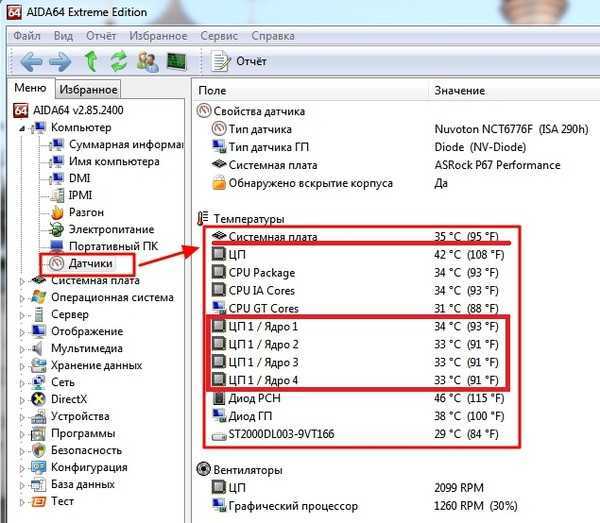Click the Устройства devices icon

[x=38, y=416]
